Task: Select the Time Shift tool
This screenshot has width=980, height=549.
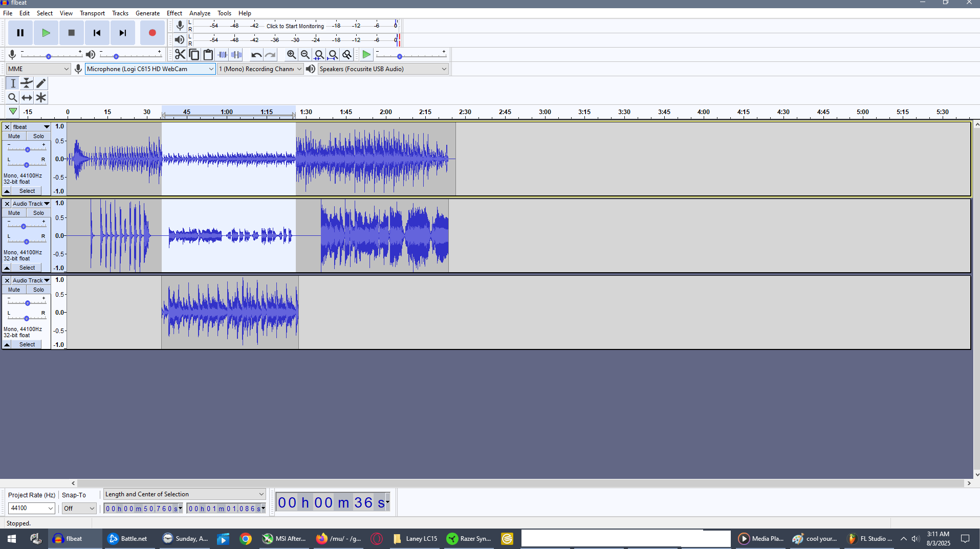Action: [x=27, y=97]
